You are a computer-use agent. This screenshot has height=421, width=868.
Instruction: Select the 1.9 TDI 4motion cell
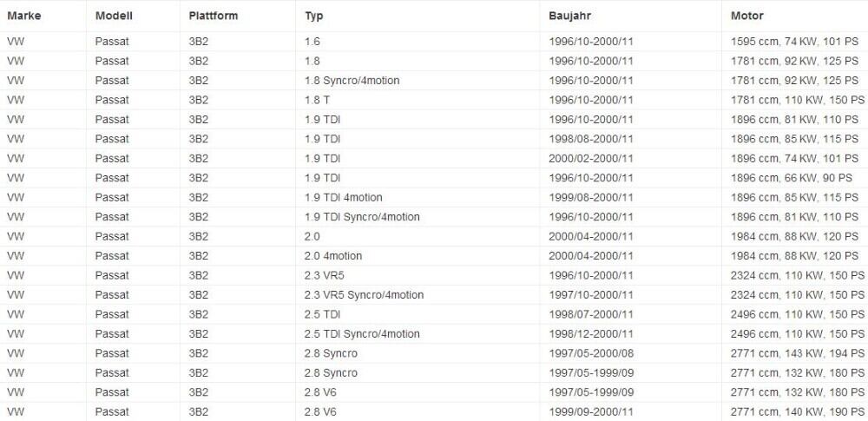344,197
